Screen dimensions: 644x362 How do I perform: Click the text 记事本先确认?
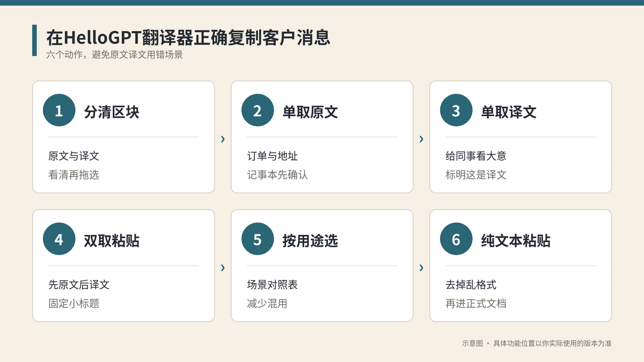coord(277,175)
